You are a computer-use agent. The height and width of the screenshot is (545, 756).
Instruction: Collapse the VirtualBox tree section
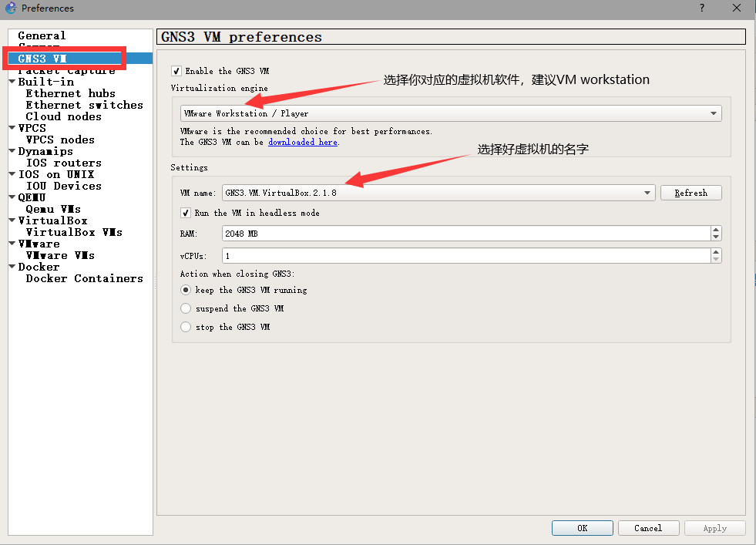[x=12, y=220]
